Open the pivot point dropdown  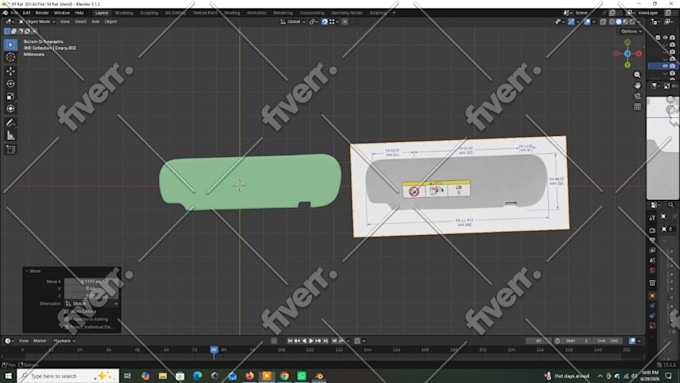(314, 21)
